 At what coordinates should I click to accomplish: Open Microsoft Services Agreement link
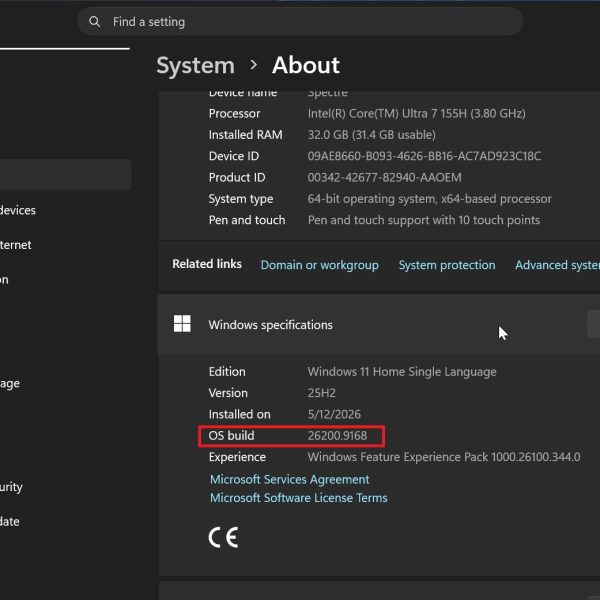click(x=290, y=479)
